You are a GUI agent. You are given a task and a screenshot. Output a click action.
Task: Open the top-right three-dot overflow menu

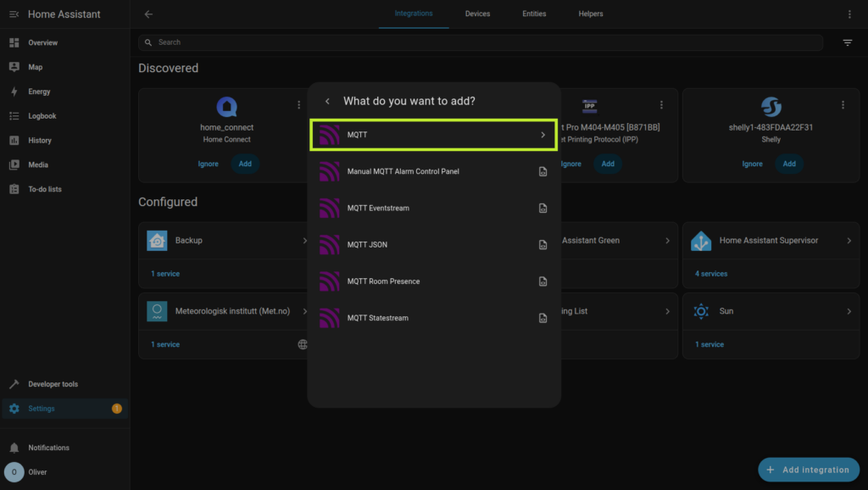[x=849, y=14]
